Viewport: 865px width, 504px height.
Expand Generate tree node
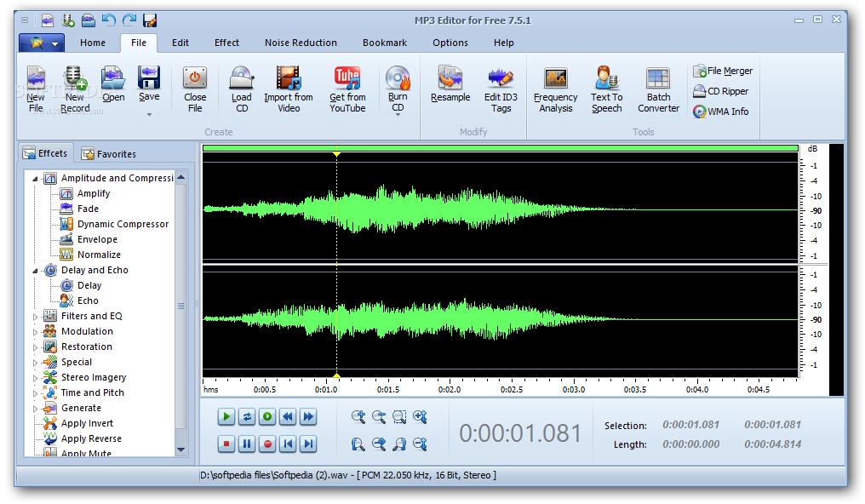tap(35, 409)
